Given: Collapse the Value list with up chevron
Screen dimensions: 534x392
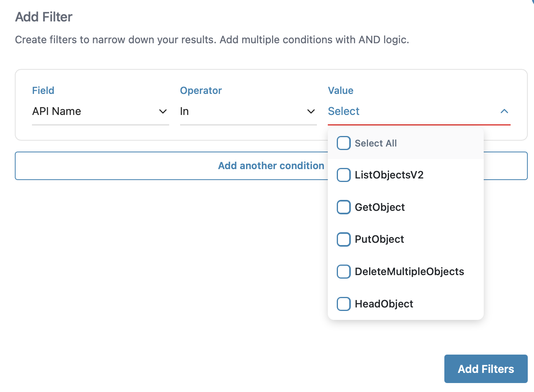Looking at the screenshot, I should (504, 111).
